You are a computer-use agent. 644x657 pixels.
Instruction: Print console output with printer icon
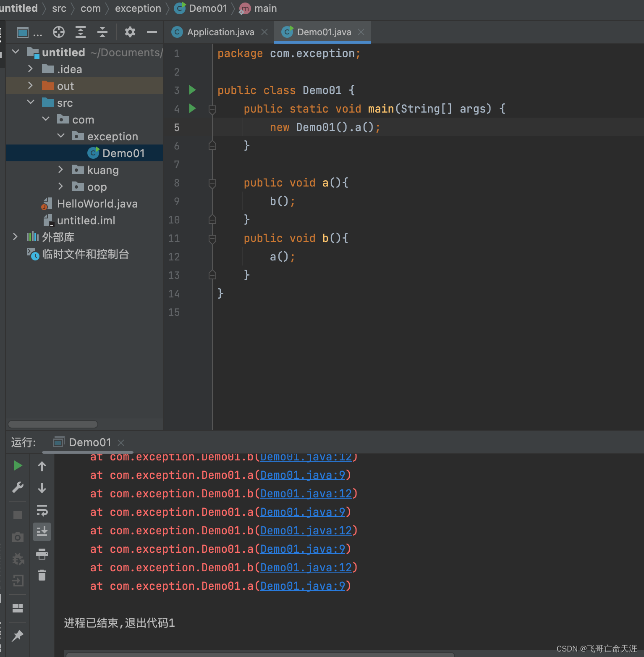[42, 554]
